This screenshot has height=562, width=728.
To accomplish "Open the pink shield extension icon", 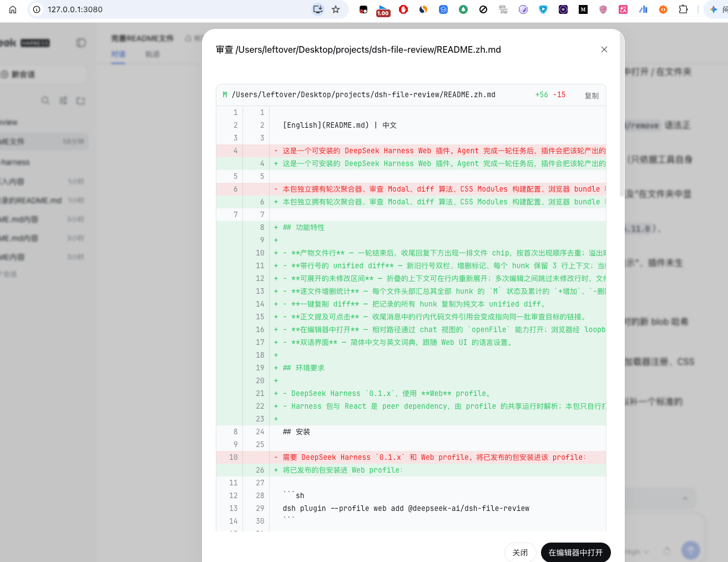I will pos(603,9).
